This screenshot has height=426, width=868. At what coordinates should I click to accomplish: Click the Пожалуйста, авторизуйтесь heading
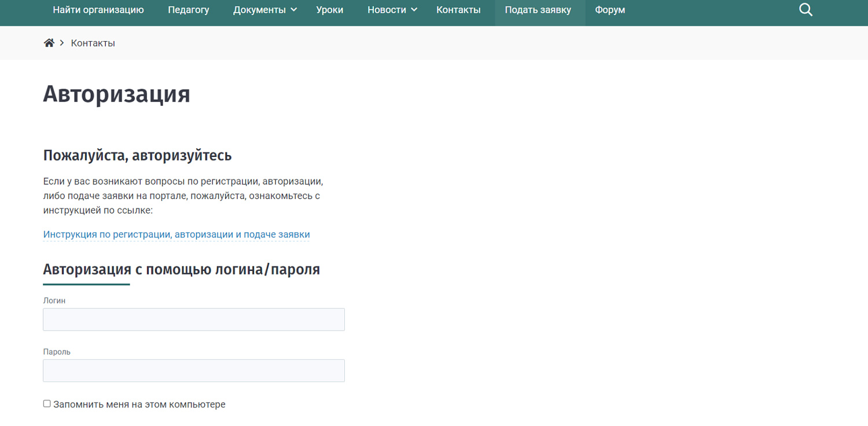(137, 156)
